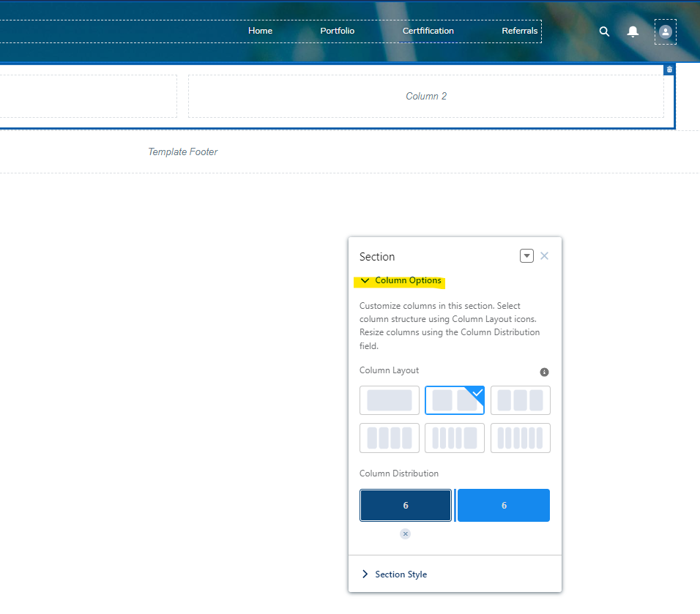Viewport: 700px width, 614px height.
Task: Open the user profile icon
Action: coord(665,31)
